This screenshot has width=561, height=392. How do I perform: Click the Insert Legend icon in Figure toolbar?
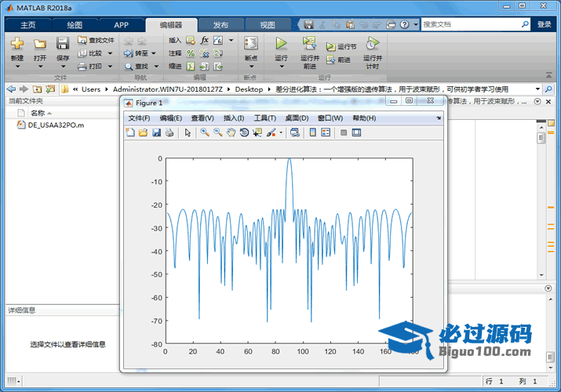click(x=326, y=132)
